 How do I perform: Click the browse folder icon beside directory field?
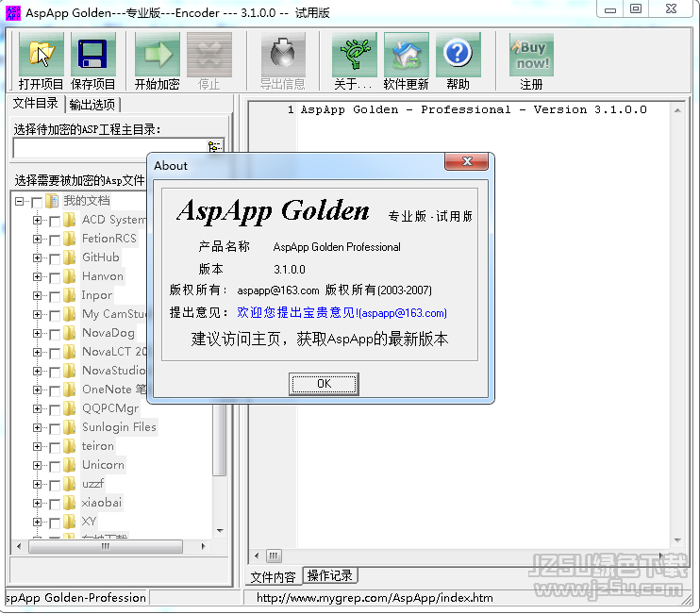(x=215, y=146)
